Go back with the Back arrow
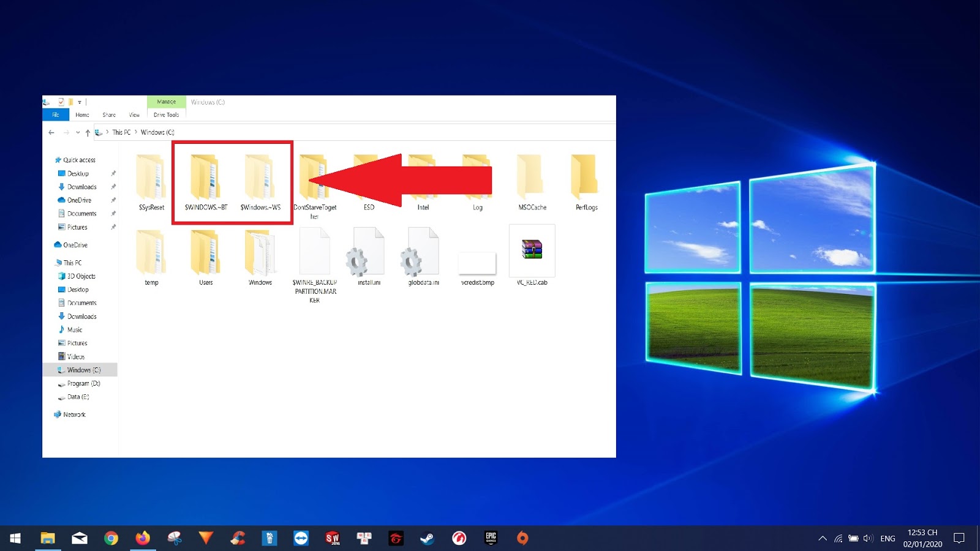The height and width of the screenshot is (551, 980). (x=51, y=132)
